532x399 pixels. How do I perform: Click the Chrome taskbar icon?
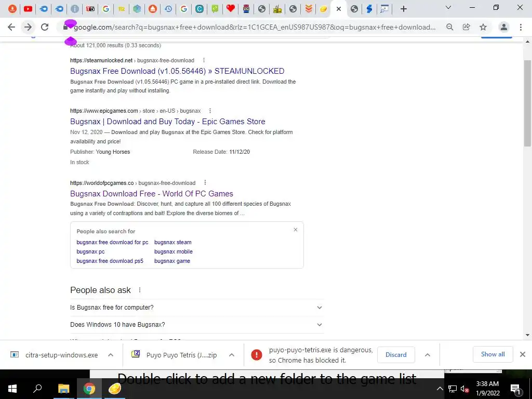89,389
